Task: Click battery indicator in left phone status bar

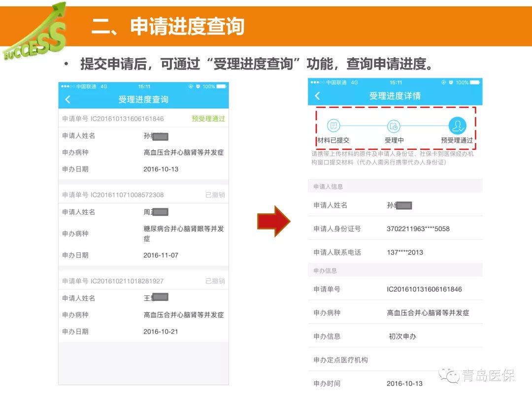Action: (x=221, y=86)
